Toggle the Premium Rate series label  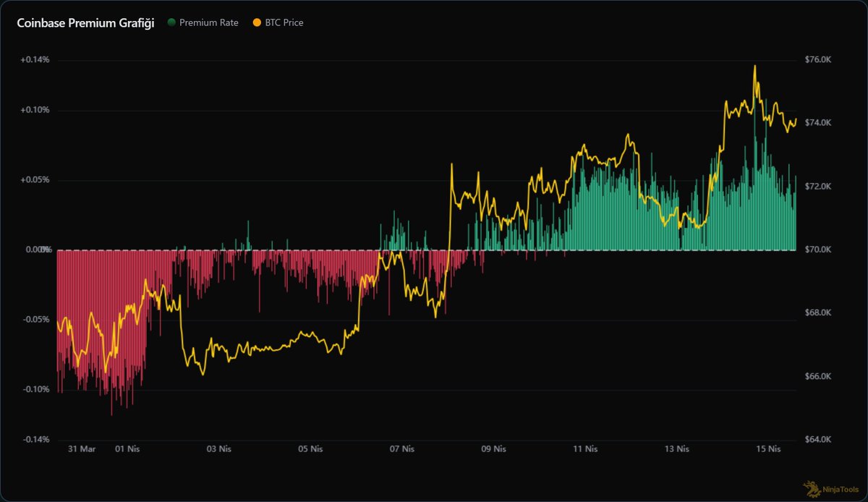[208, 22]
